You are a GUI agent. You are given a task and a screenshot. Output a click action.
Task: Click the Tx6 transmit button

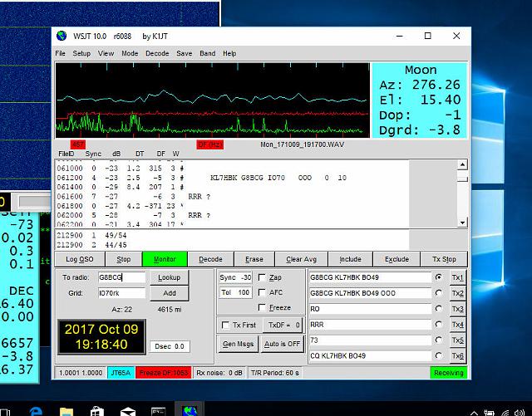click(457, 356)
